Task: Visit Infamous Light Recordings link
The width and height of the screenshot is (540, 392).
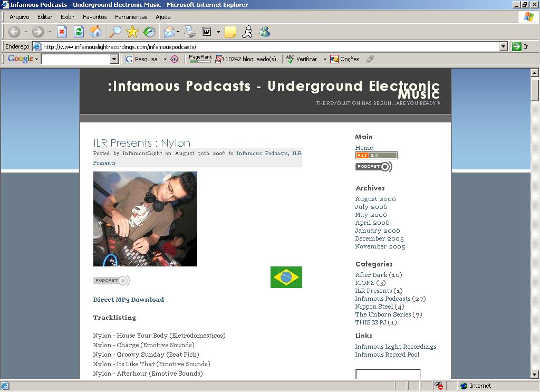Action: pos(396,347)
